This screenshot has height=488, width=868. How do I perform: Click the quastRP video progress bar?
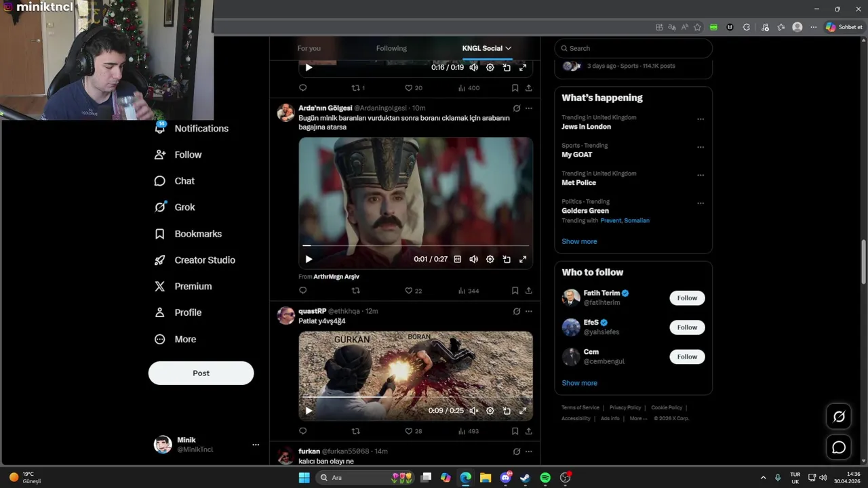[x=416, y=397]
